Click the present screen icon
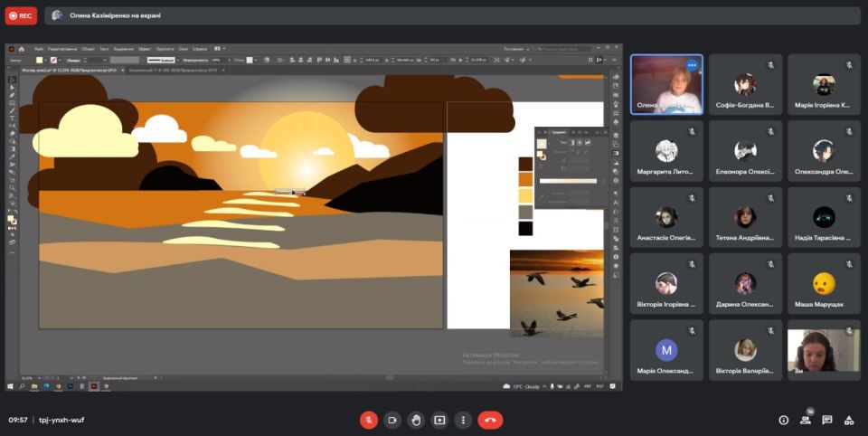868x436 pixels. coord(439,420)
